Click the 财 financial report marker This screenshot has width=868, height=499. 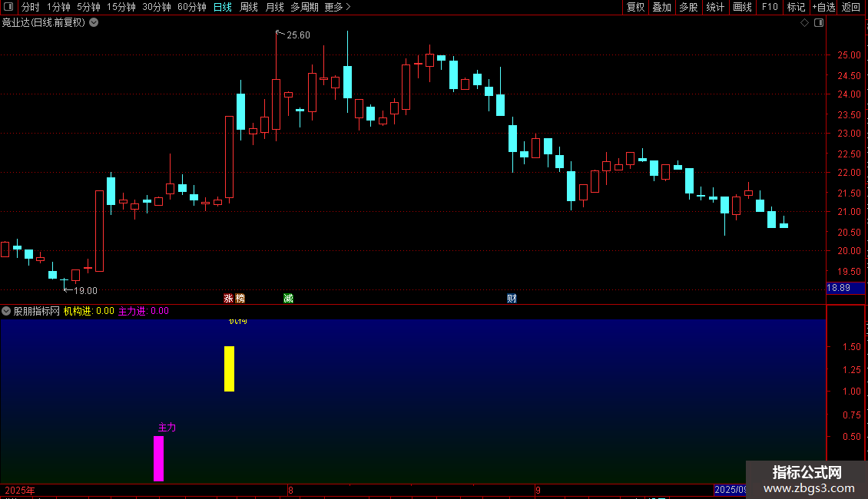coord(512,298)
